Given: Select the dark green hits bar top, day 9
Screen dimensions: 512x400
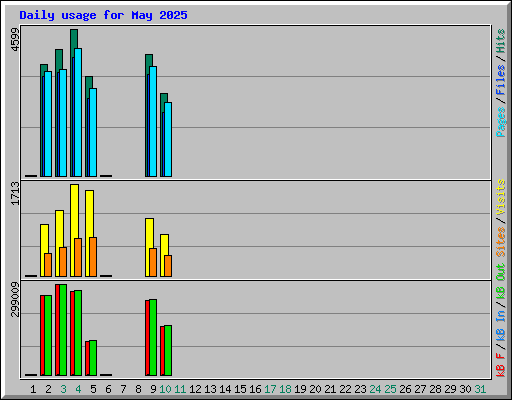Looking at the screenshot, I should point(149,61).
